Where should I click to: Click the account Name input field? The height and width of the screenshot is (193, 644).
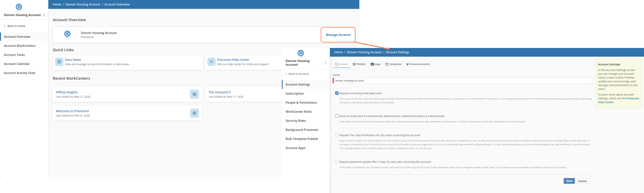coord(462,81)
